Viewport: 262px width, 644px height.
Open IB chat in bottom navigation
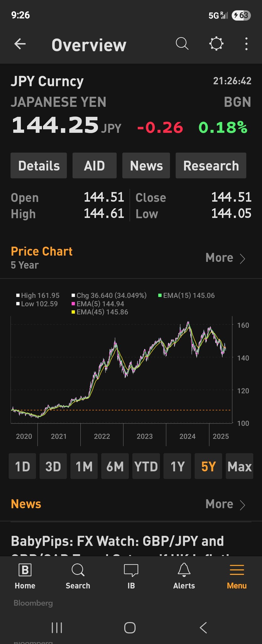tap(131, 576)
